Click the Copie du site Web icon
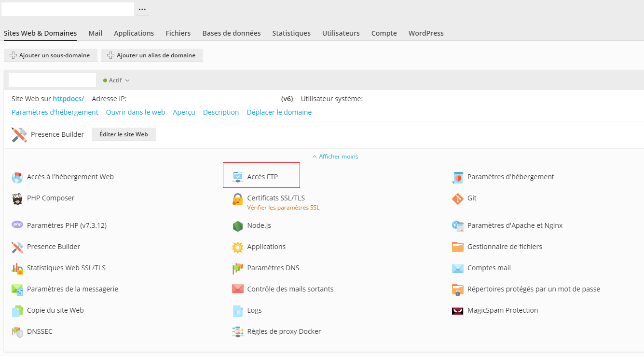This screenshot has height=356, width=644. click(17, 311)
